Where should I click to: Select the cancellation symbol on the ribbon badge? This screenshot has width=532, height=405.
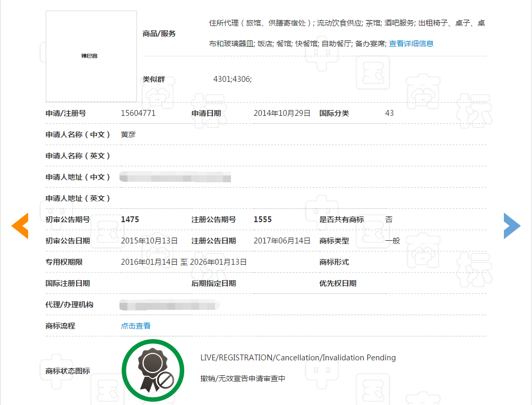pyautogui.click(x=165, y=381)
